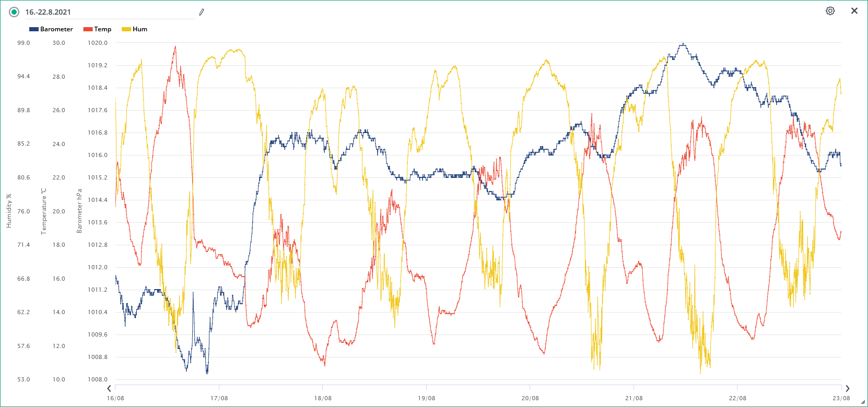Advance to next period with right arrow

pyautogui.click(x=847, y=388)
